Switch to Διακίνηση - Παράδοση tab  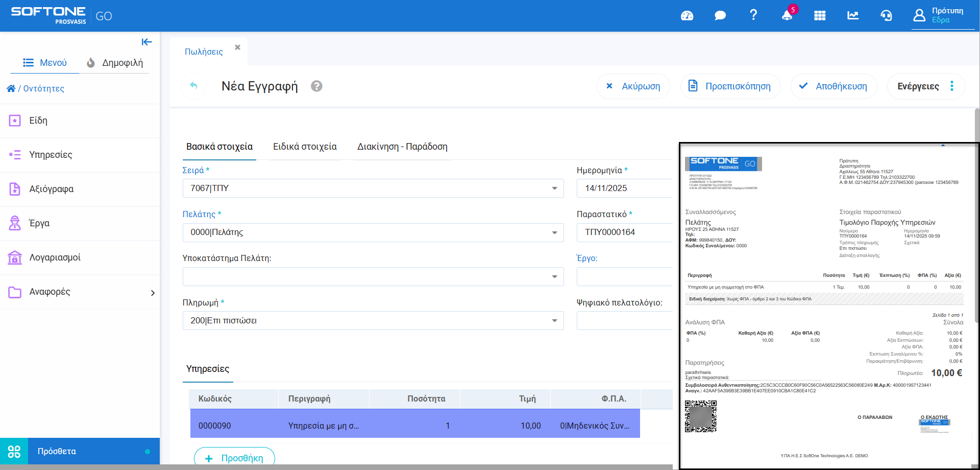402,147
